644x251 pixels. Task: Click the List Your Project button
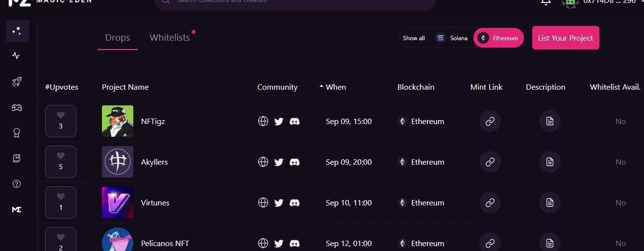566,38
